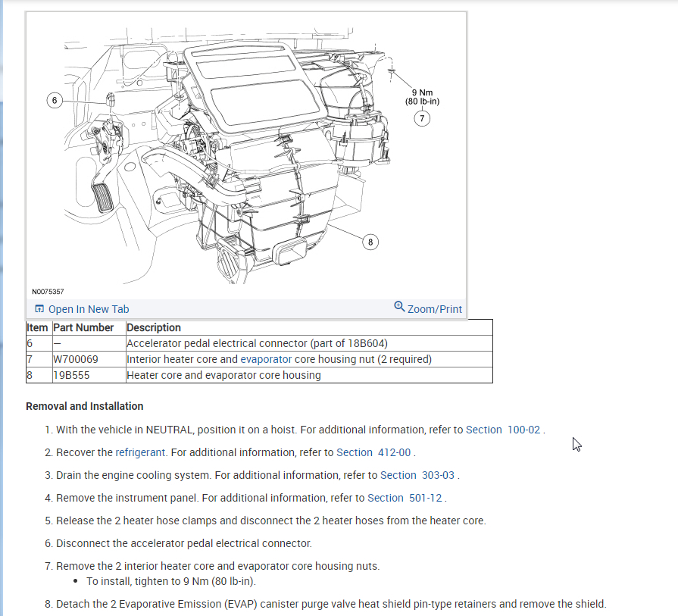The height and width of the screenshot is (616, 678).
Task: Click callout 7 in the diagram
Action: [x=422, y=118]
